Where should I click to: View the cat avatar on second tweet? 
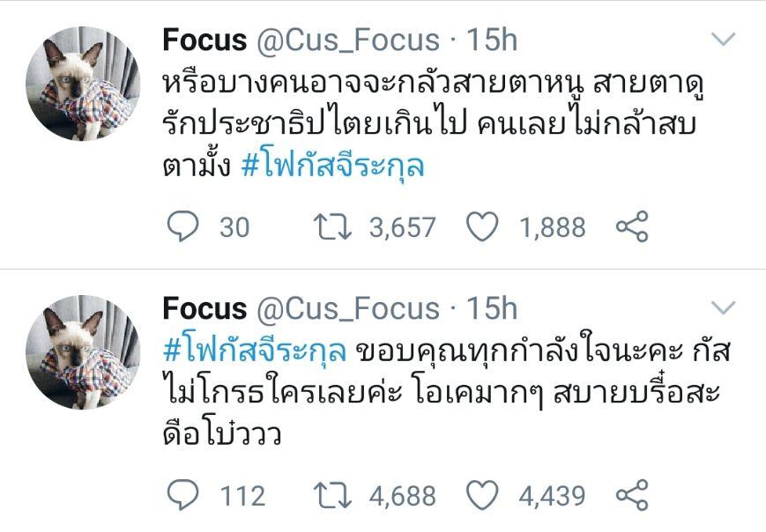(x=82, y=351)
